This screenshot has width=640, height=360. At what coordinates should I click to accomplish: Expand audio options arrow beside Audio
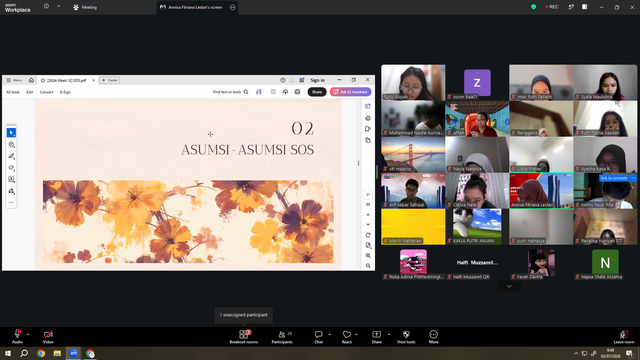[x=28, y=334]
